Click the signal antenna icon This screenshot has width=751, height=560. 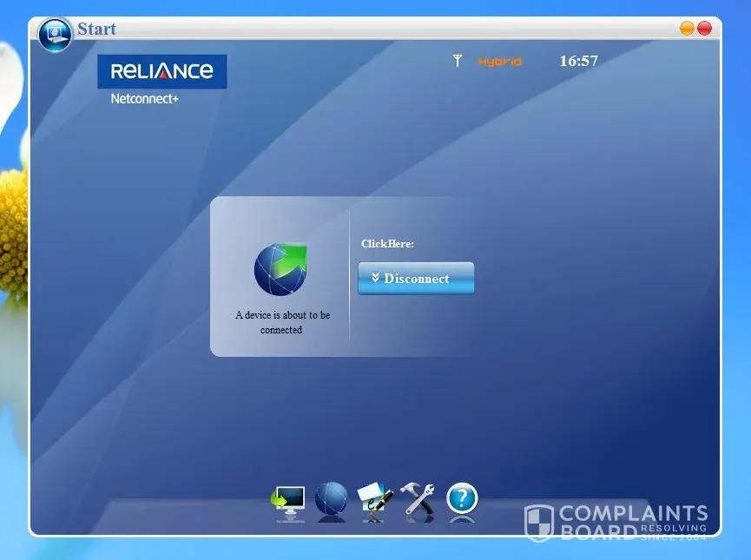click(x=458, y=61)
